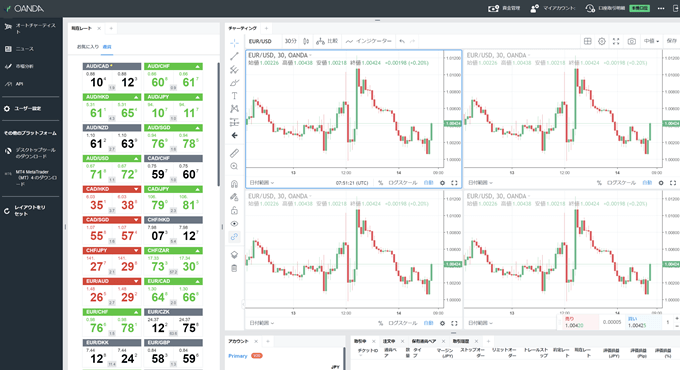Add a new tab beside チャーティング

click(x=266, y=29)
